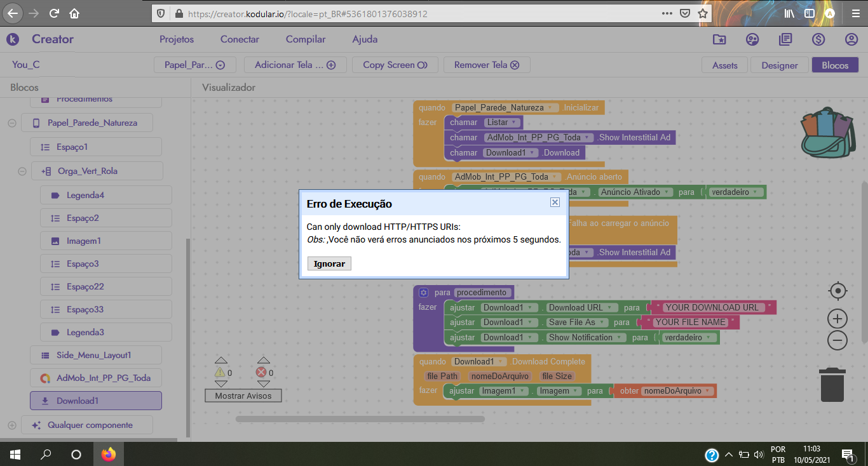The image size is (868, 466).
Task: Open the backpack icon in the workspace
Action: click(826, 135)
